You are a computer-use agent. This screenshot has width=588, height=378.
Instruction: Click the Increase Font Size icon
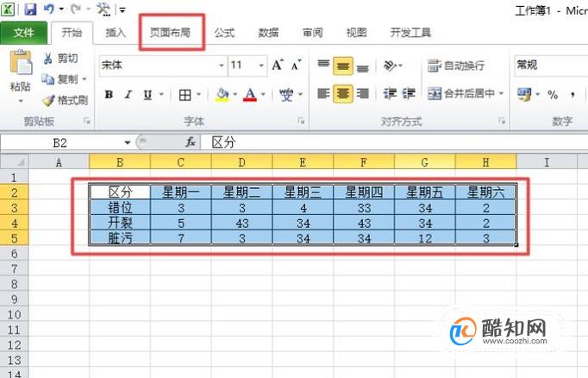[x=278, y=65]
